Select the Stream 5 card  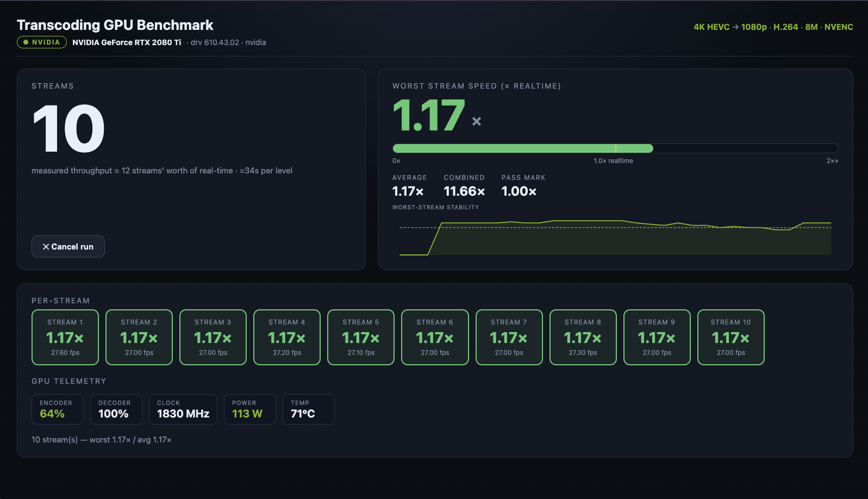(361, 337)
